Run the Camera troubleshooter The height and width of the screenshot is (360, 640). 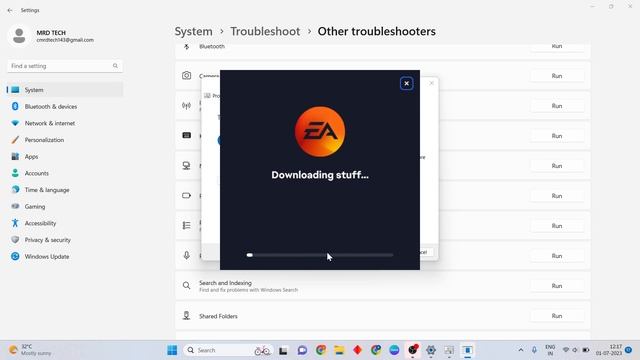557,76
